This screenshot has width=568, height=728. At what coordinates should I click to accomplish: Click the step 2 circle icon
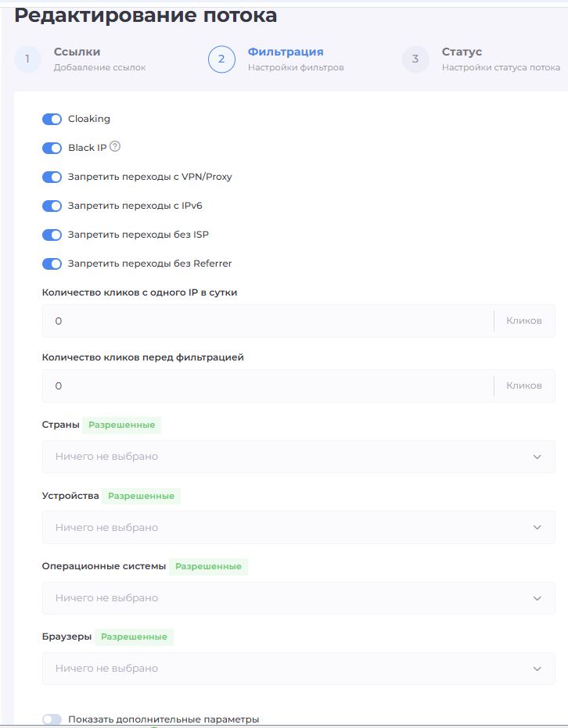(x=221, y=59)
